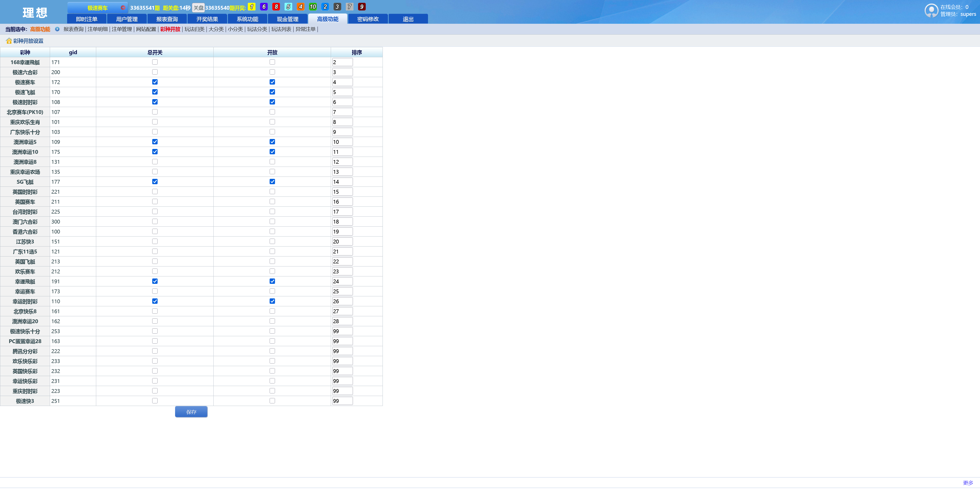Click the blue arrow icon after 高级功能
The height and width of the screenshot is (490, 980).
pos(57,29)
